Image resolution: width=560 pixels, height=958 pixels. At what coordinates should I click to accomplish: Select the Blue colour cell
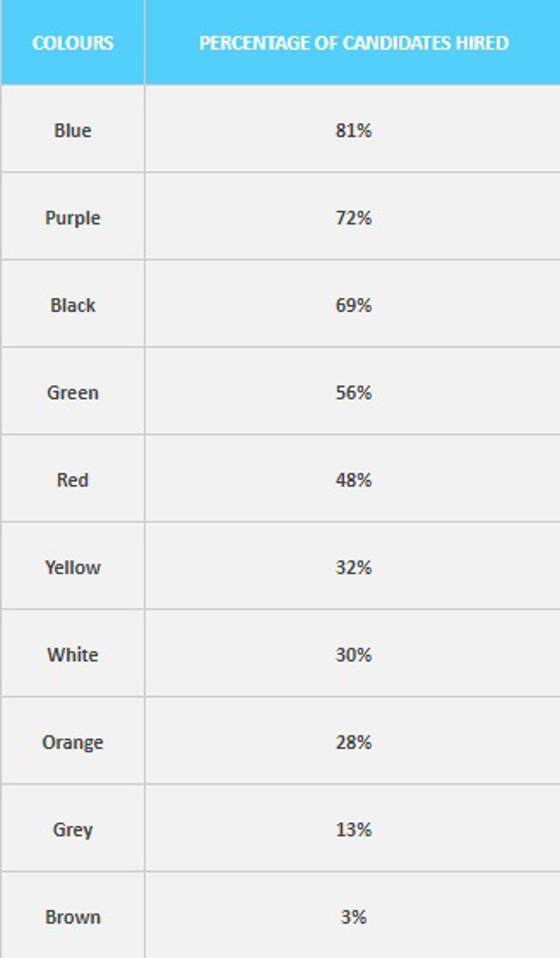tap(73, 130)
